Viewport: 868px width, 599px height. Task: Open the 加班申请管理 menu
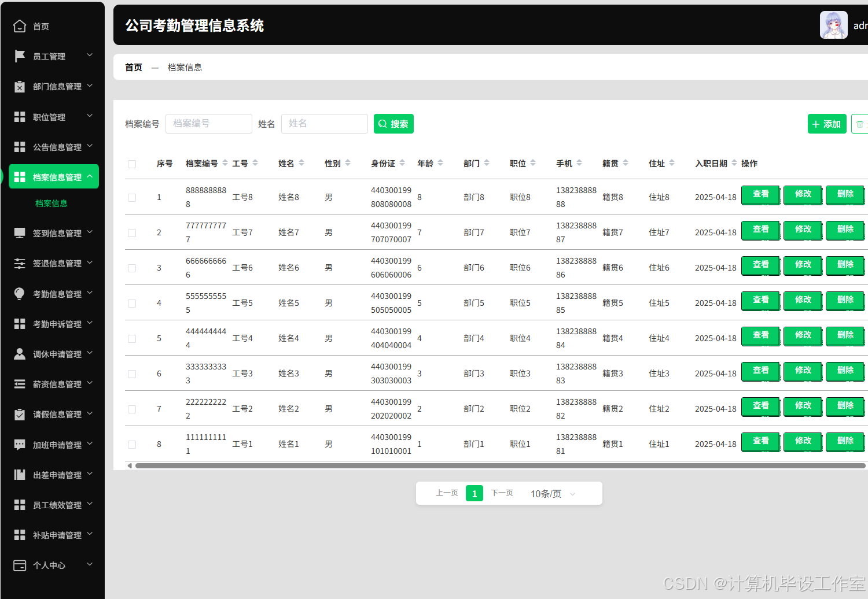pyautogui.click(x=53, y=445)
